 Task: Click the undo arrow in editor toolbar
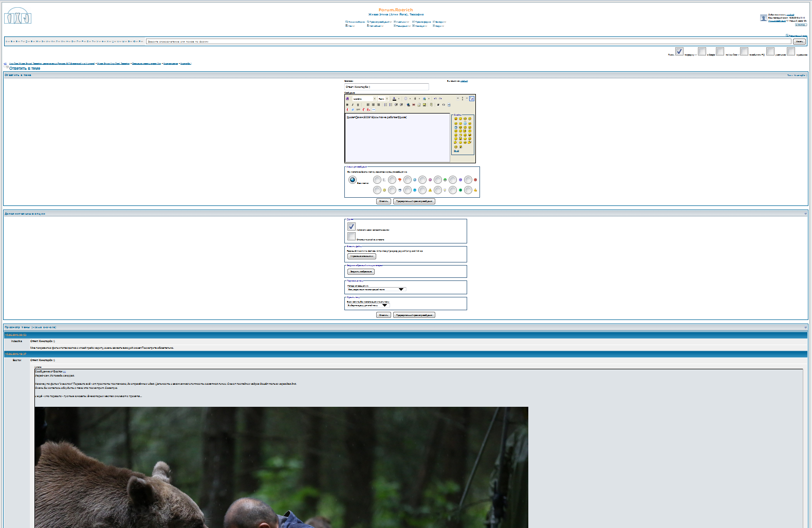(x=435, y=99)
